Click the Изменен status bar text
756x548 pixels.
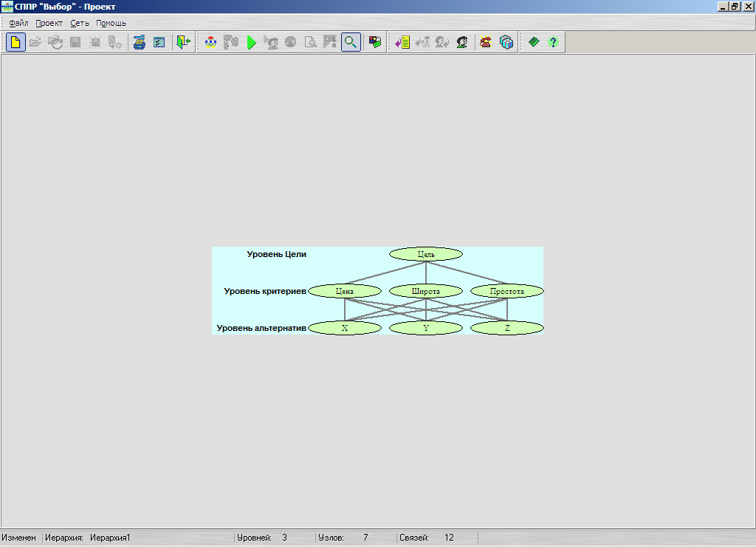(18, 538)
